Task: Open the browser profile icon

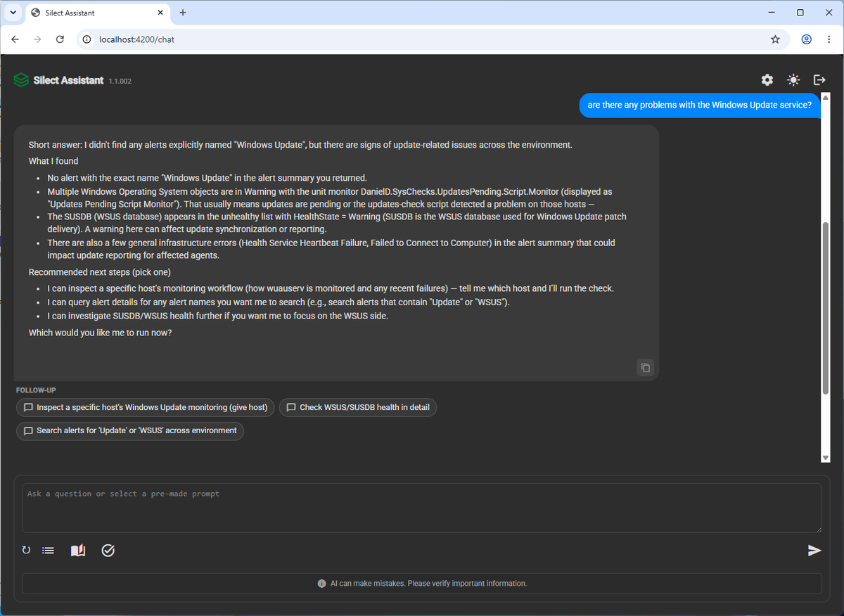Action: pos(807,39)
